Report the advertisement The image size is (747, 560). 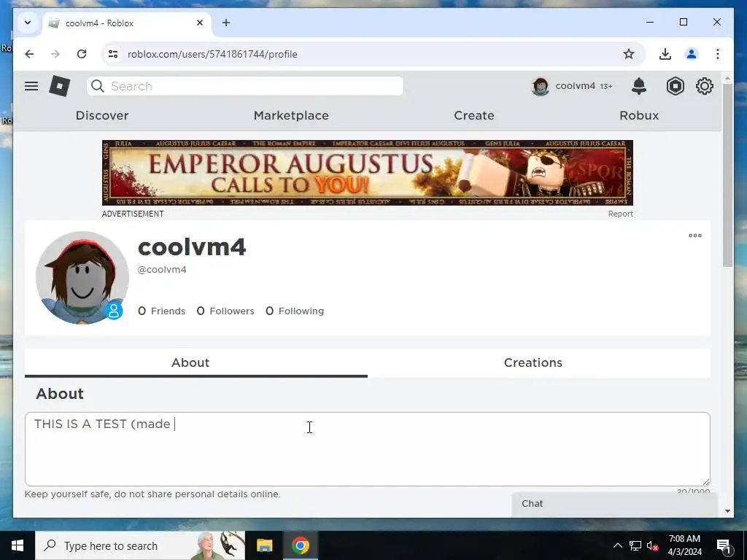[620, 214]
